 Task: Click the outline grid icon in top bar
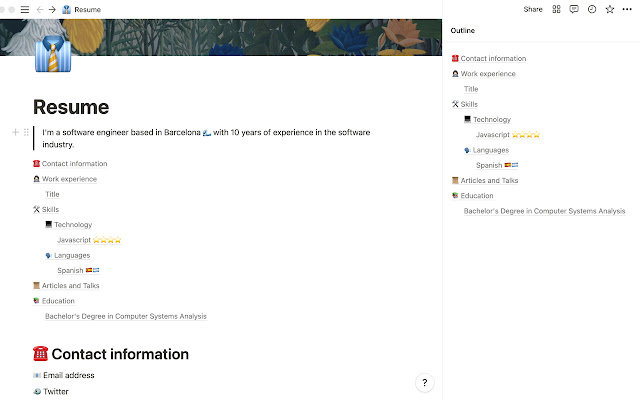(556, 9)
